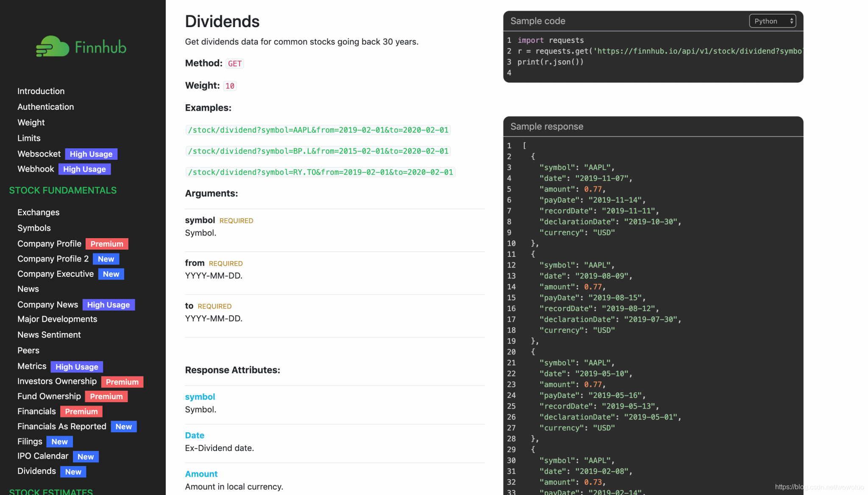The width and height of the screenshot is (868, 495).
Task: Click the RY.TO dividend example endpoint
Action: (320, 172)
